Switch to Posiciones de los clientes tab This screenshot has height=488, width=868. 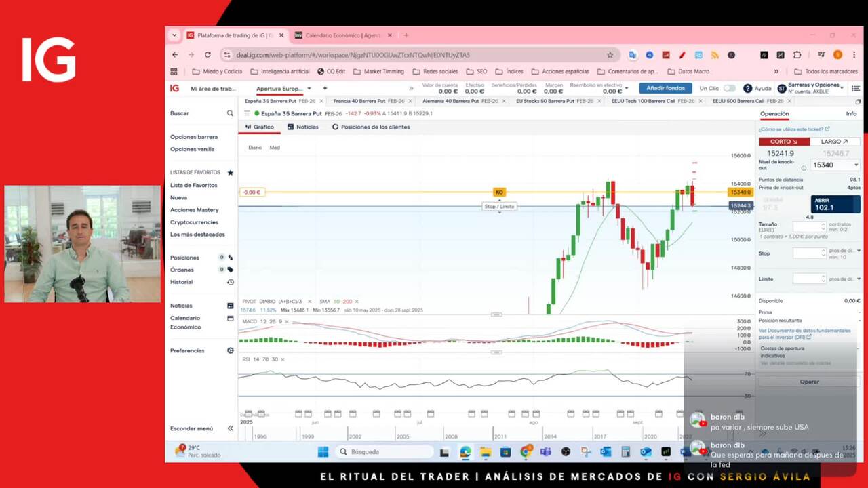pyautogui.click(x=371, y=127)
